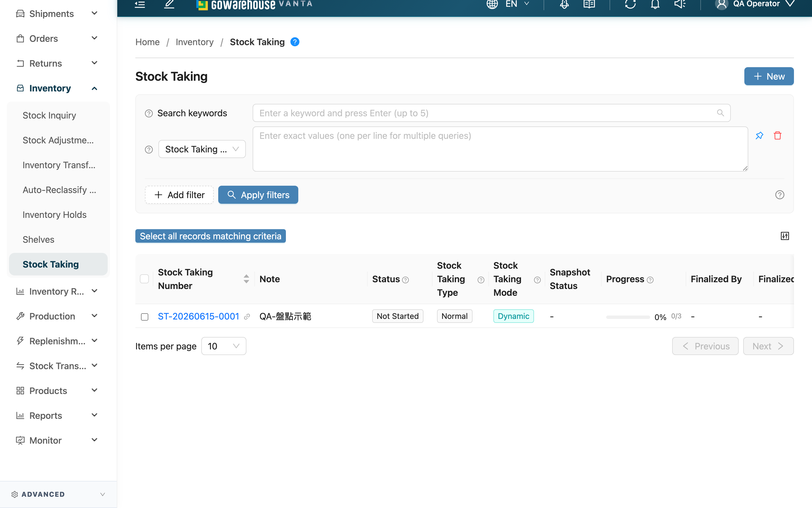Click the Previous page button
812x508 pixels.
705,346
